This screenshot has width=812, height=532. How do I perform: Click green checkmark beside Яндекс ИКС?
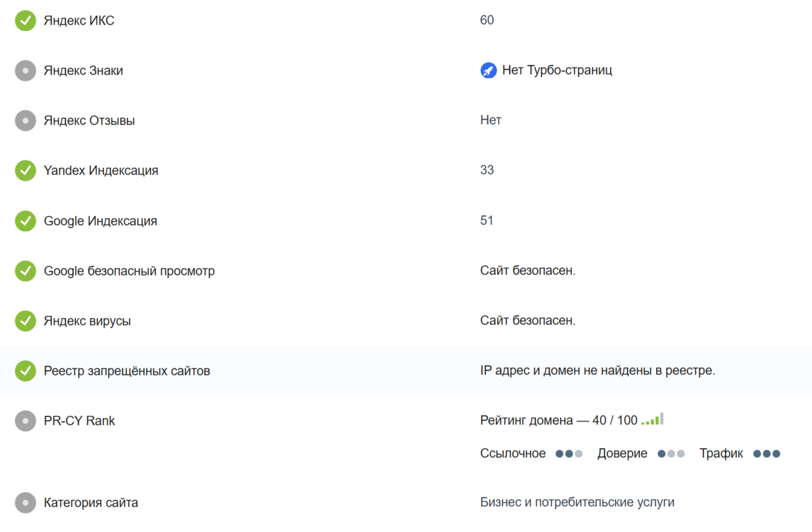click(25, 21)
